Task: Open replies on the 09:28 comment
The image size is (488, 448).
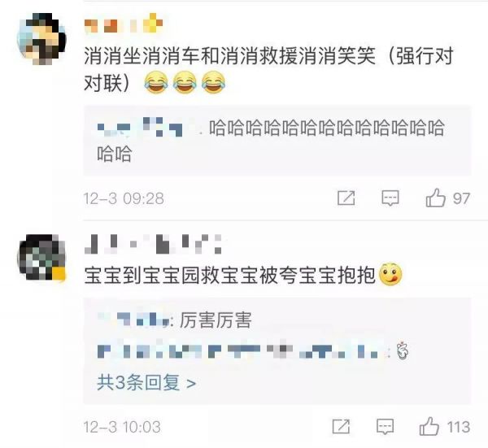Action: (x=390, y=198)
